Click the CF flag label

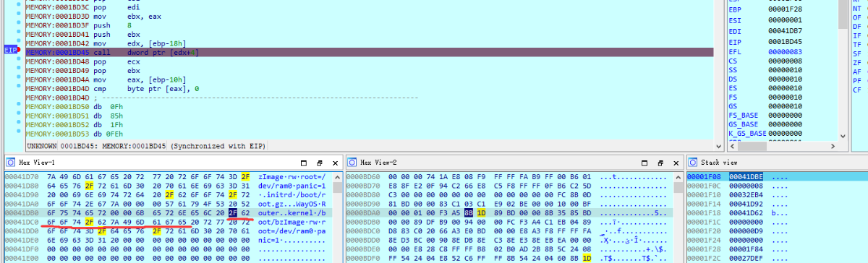857,90
